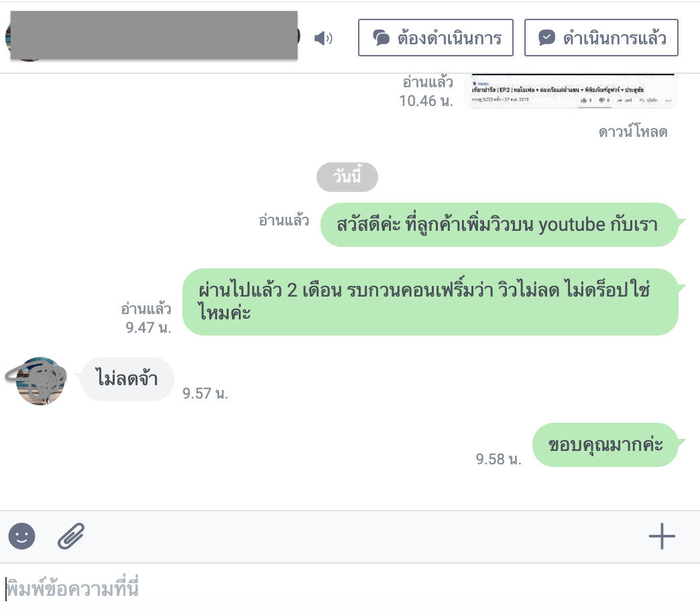
Task: Click in the พิมพ์ข้อความที่นี่ message box
Action: tap(350, 589)
